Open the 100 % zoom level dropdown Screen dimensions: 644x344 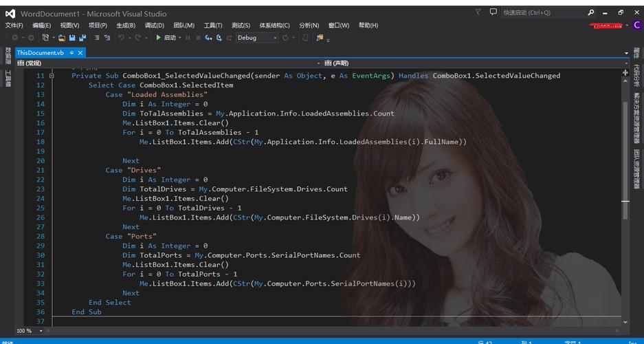[41, 331]
